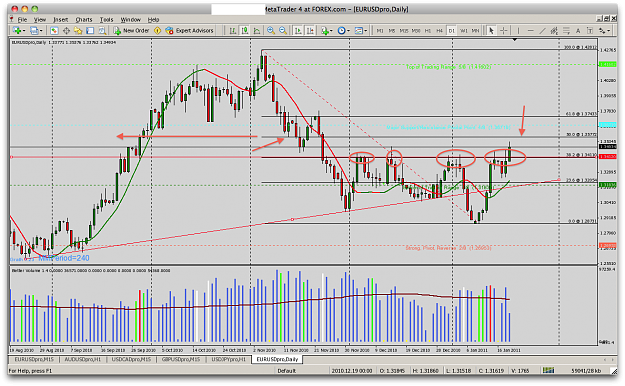Click the connection status bars icon

[548, 370]
